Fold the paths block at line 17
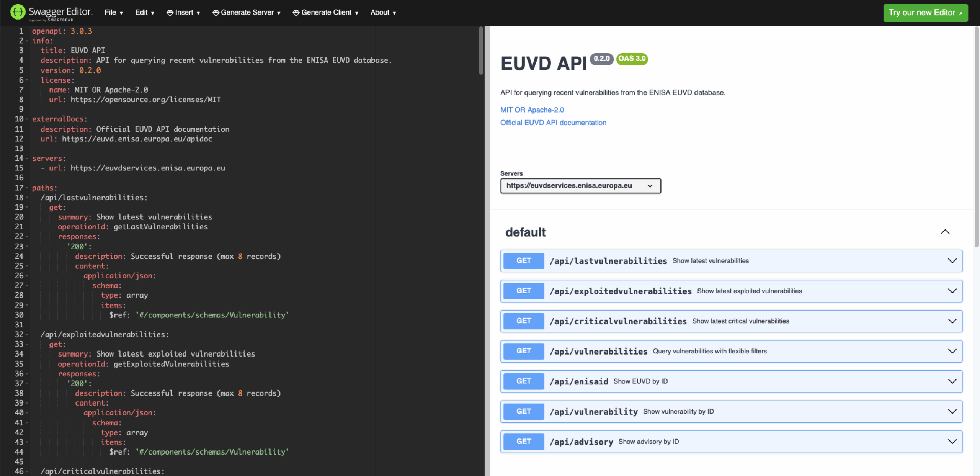The width and height of the screenshot is (980, 476). (x=27, y=188)
